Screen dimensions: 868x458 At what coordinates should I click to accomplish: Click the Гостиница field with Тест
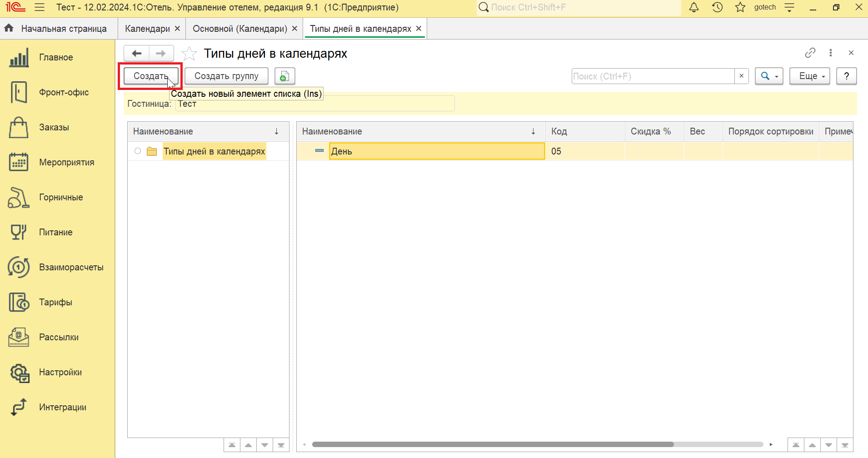[x=315, y=104]
